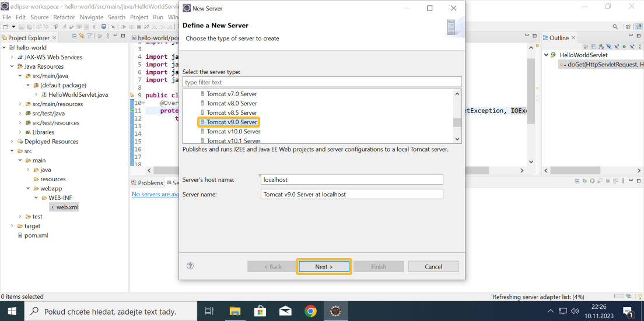The image size is (644, 321).
Task: Minimize the Outline panel
Action: pos(631,35)
